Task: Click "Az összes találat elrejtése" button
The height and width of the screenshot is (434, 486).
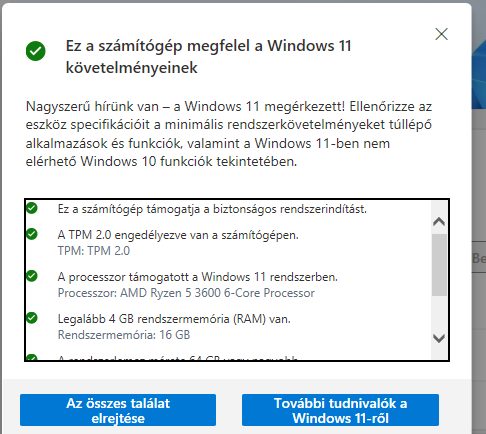Action: pos(118,410)
